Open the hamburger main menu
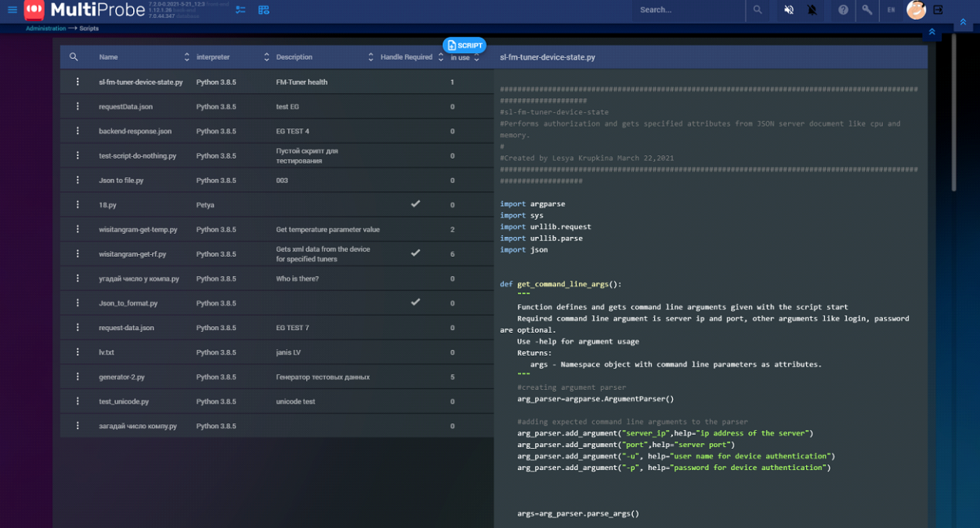This screenshot has width=980, height=528. pos(11,10)
